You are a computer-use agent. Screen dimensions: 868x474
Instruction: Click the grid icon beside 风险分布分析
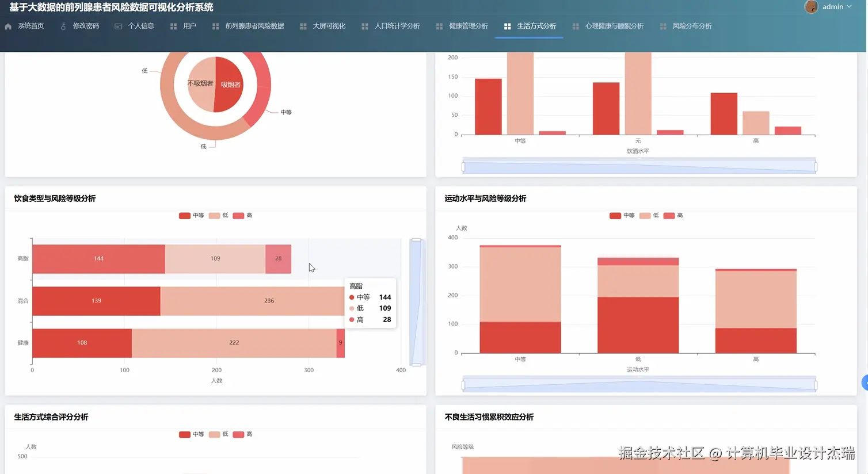(x=663, y=26)
